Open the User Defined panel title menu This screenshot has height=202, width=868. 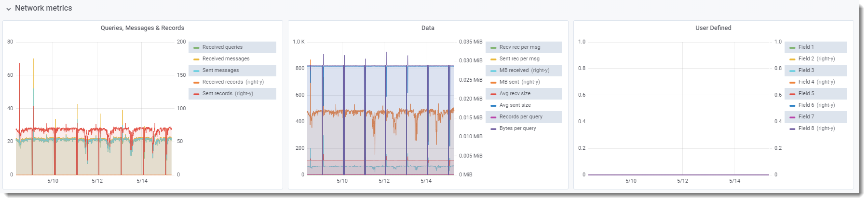click(713, 28)
